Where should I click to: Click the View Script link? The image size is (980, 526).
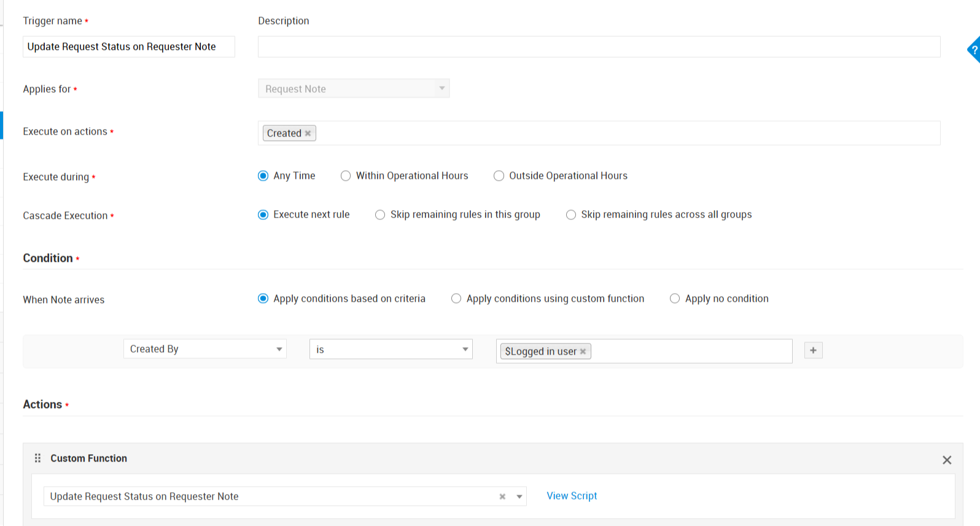572,496
